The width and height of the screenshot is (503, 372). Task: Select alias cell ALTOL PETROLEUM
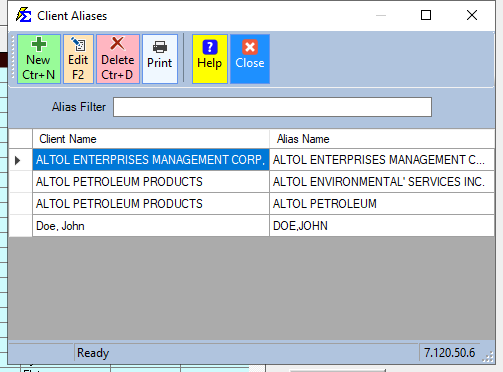(x=382, y=204)
